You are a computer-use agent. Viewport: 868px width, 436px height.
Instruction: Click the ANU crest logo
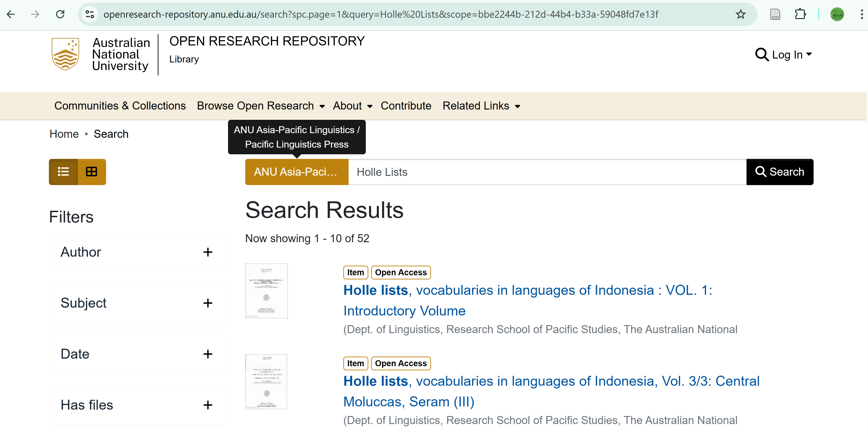[65, 54]
